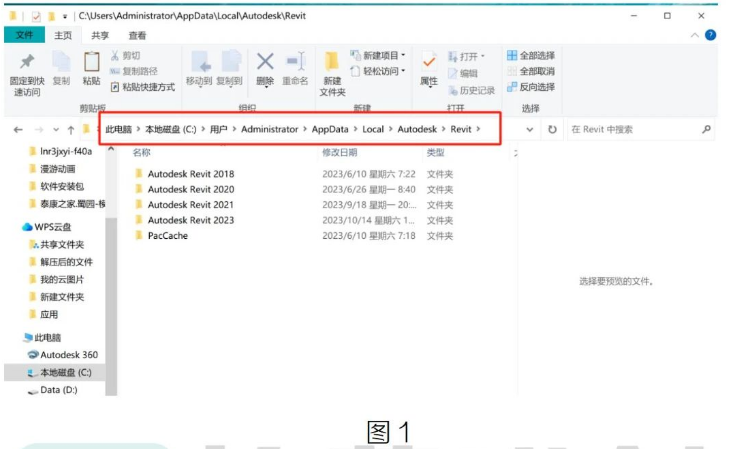Open the 新建项目 dropdown

pyautogui.click(x=378, y=55)
